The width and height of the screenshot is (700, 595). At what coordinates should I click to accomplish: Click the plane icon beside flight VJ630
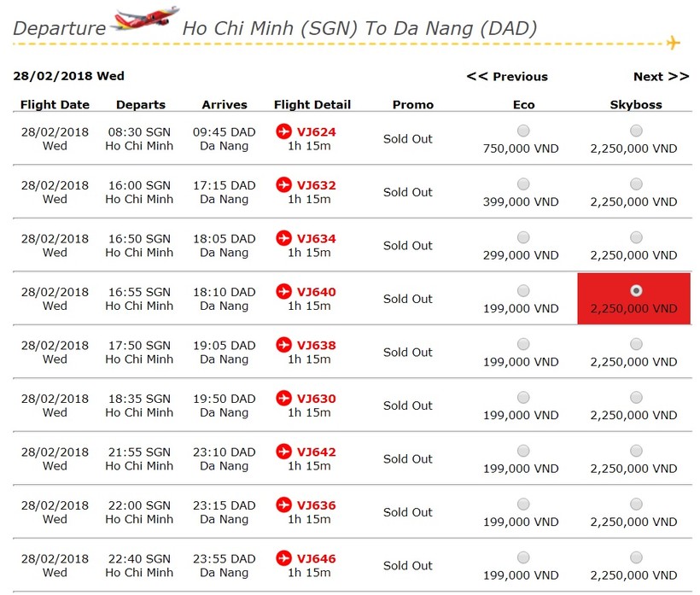(x=283, y=399)
